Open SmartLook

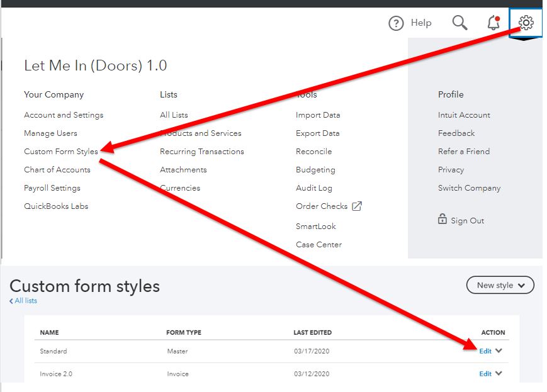point(316,227)
